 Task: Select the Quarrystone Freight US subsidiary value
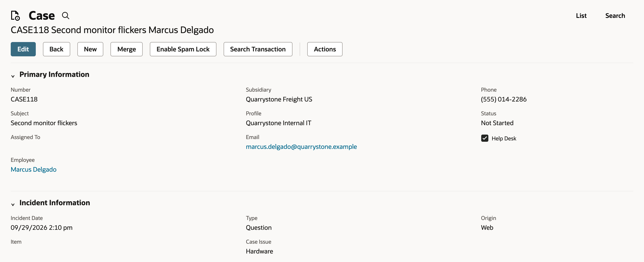pos(279,99)
